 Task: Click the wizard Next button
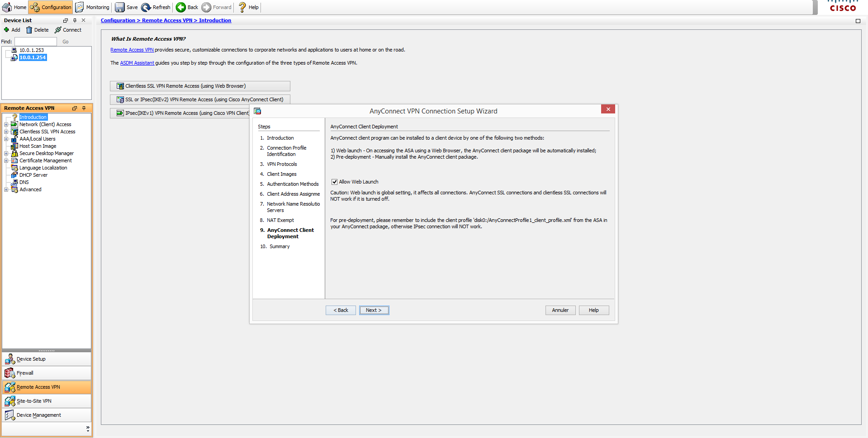pos(374,310)
